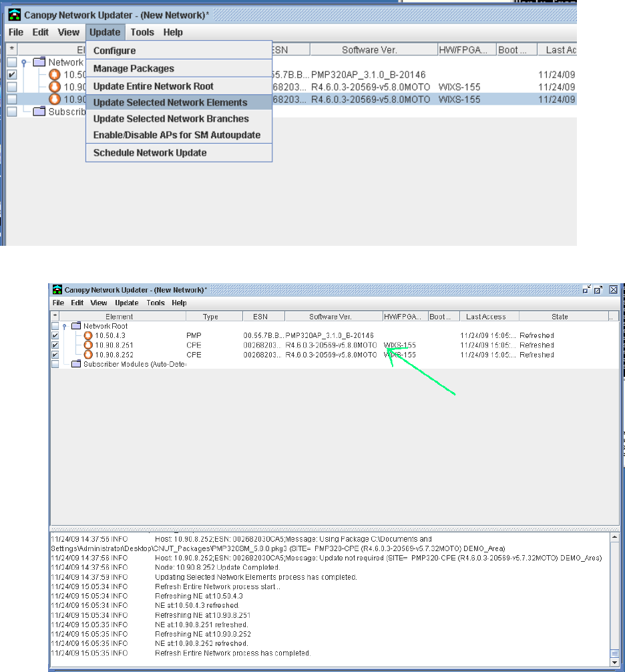Choose Update Entire Network Root
Image resolution: width=625 pixels, height=672 pixels.
pyautogui.click(x=179, y=86)
